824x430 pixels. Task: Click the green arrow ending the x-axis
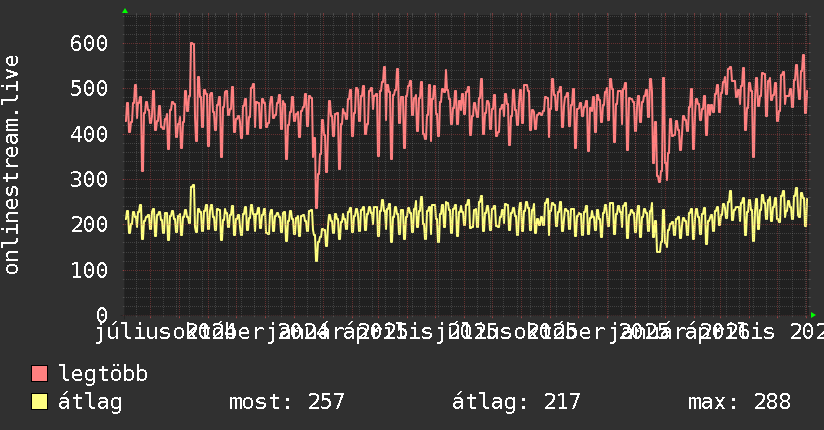(x=813, y=315)
